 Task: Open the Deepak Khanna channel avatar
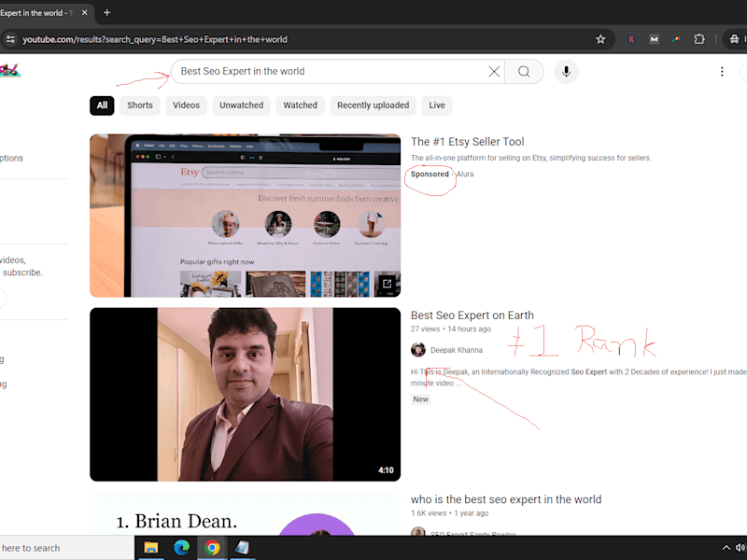click(x=417, y=350)
